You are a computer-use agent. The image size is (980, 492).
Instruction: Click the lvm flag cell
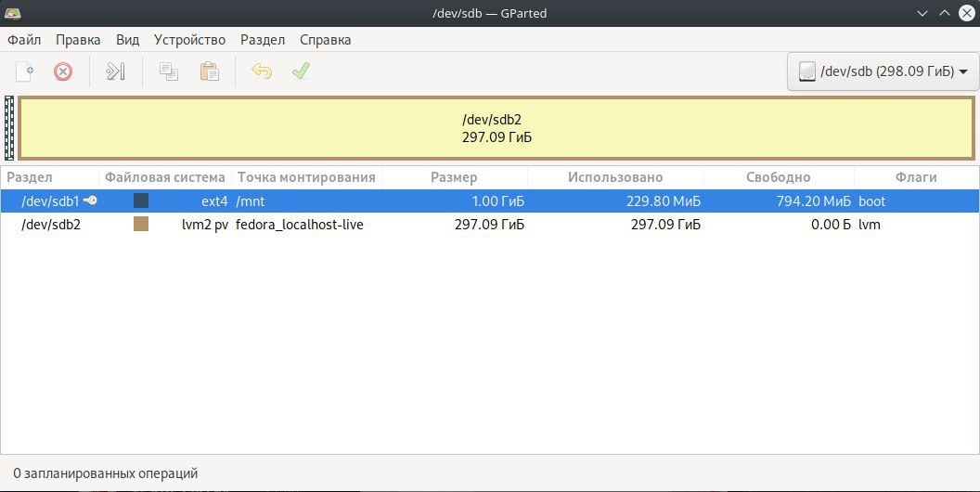tap(870, 225)
